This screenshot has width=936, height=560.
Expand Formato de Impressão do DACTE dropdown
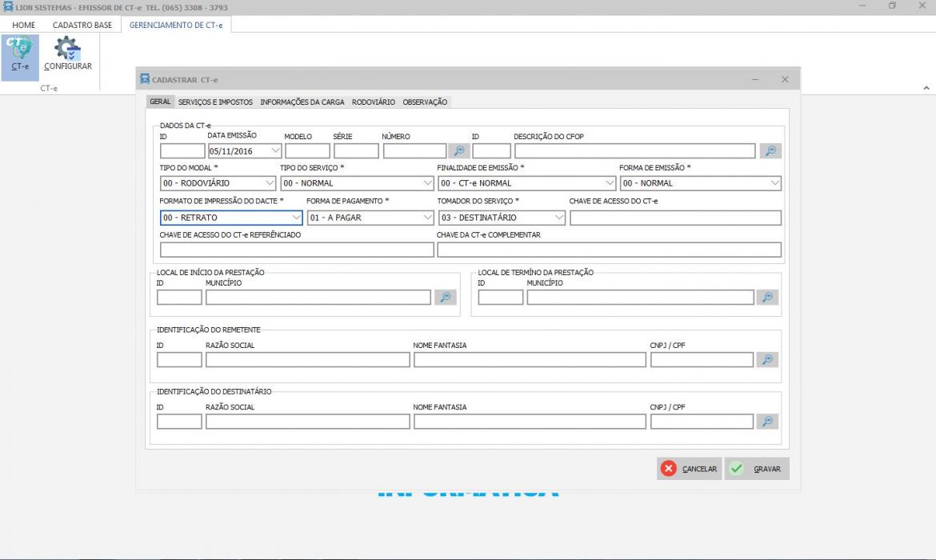(x=296, y=218)
